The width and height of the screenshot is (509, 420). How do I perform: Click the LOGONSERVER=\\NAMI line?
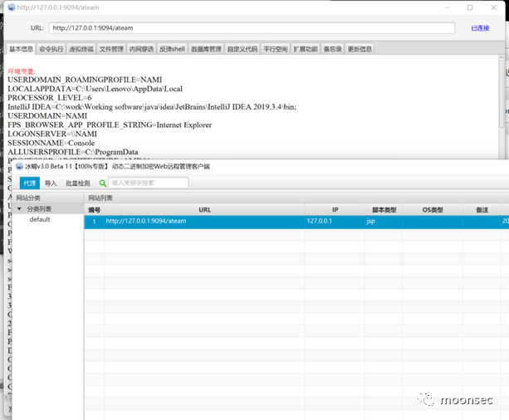52,134
